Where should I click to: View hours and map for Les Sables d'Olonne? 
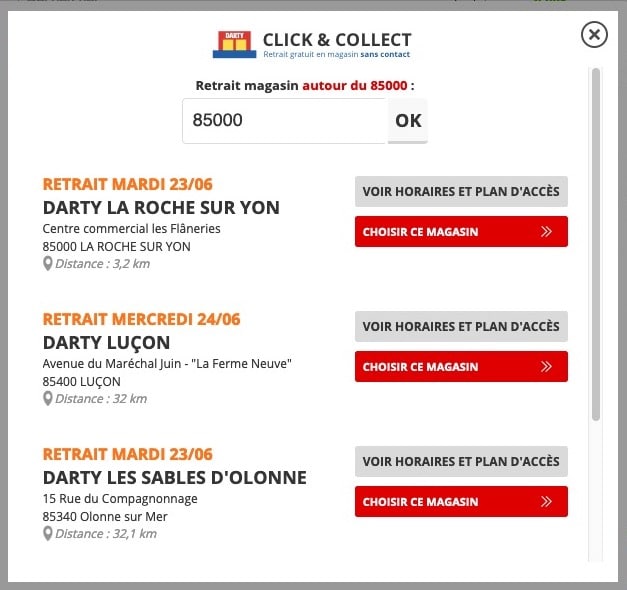461,461
